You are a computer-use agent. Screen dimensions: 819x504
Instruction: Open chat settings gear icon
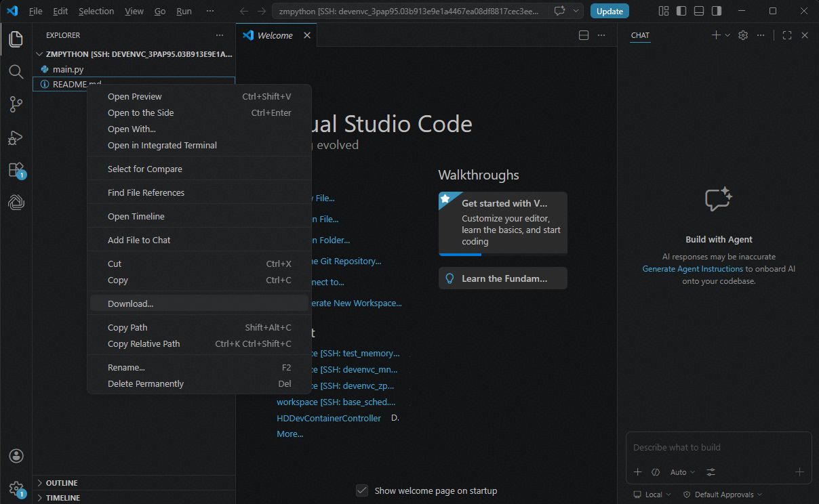[x=743, y=35]
